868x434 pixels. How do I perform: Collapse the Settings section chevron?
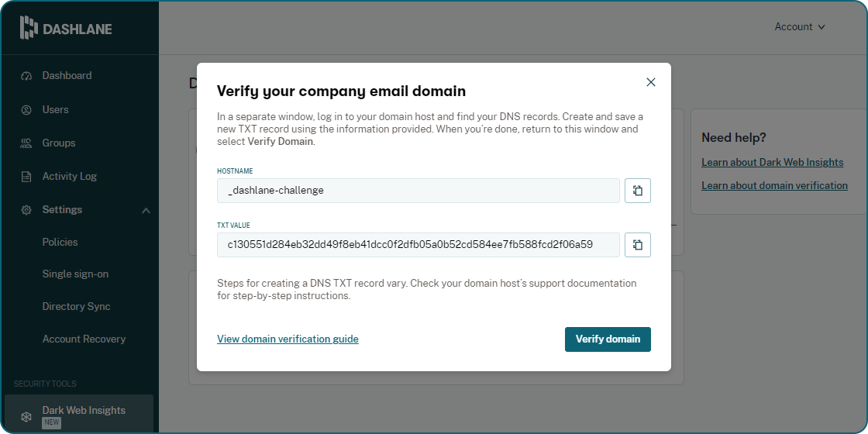(x=146, y=210)
